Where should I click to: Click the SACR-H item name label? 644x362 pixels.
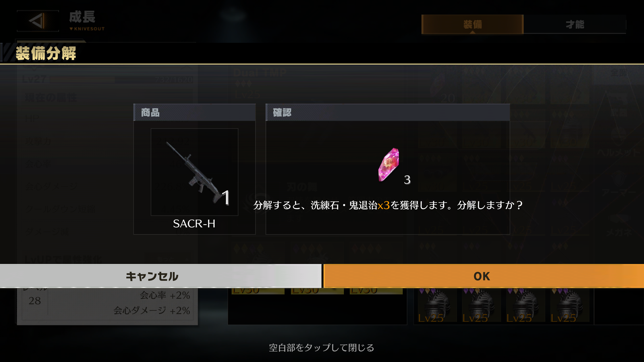[x=194, y=223]
